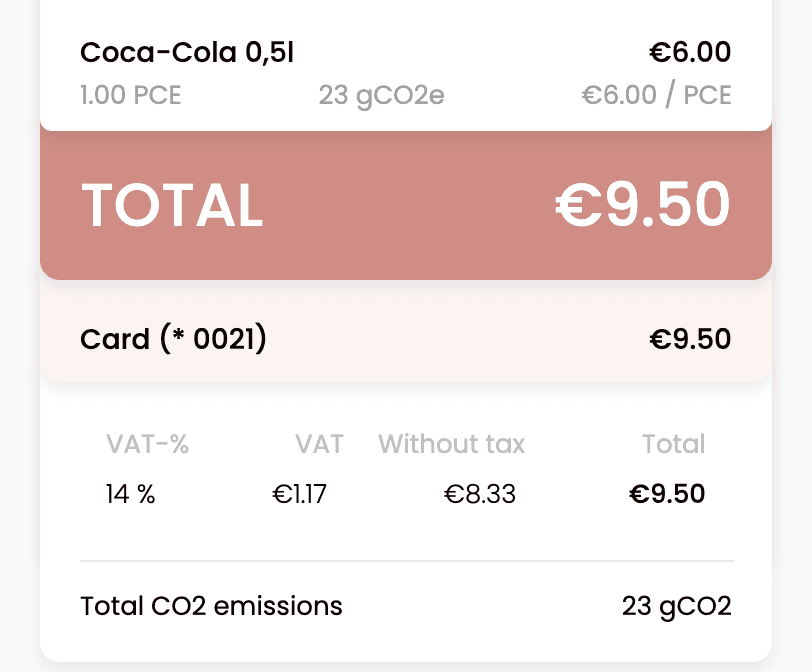Click the divider line above Total CO2 emissions

click(x=406, y=561)
